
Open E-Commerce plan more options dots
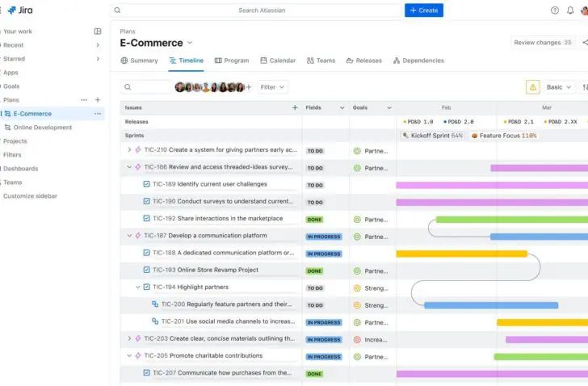tap(98, 114)
